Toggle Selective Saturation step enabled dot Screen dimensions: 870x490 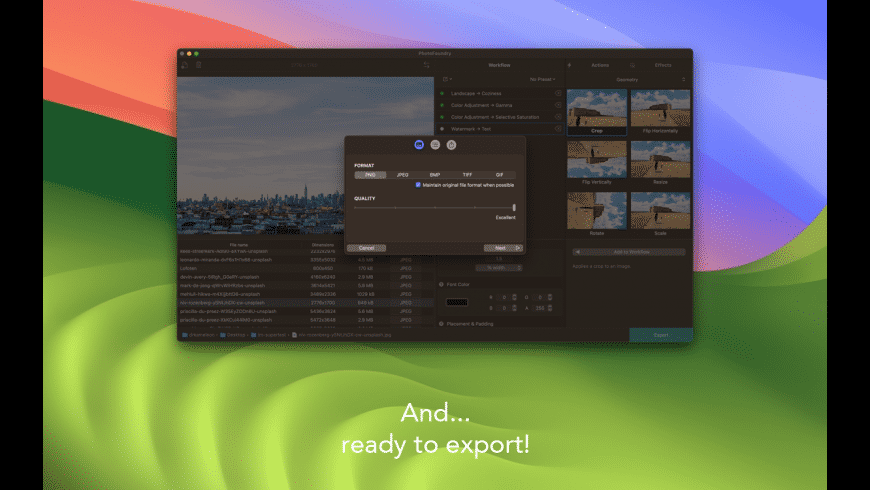click(442, 117)
